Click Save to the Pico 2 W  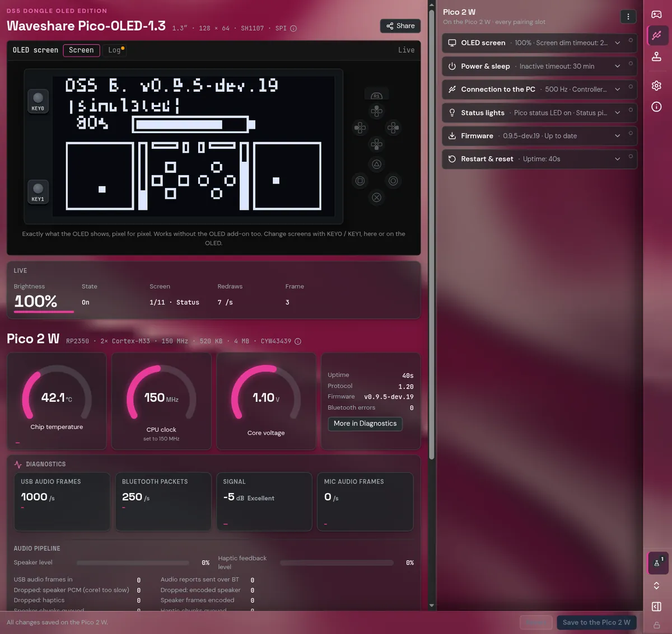(596, 622)
